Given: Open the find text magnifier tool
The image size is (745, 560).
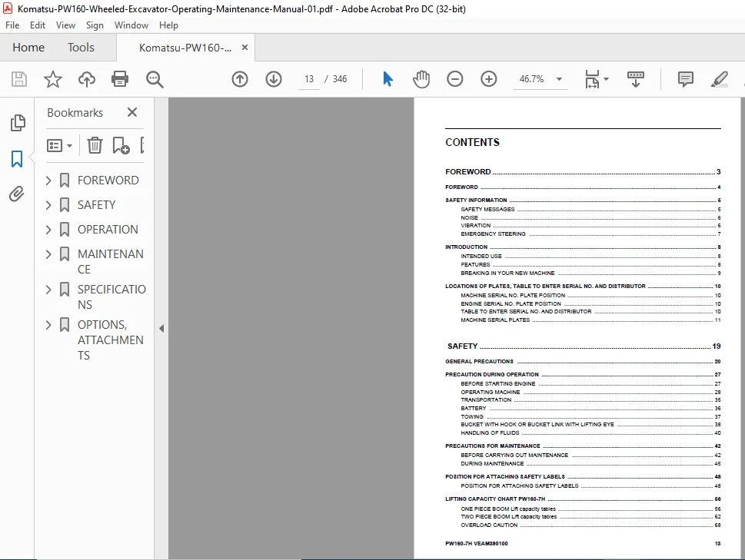Looking at the screenshot, I should click(155, 79).
